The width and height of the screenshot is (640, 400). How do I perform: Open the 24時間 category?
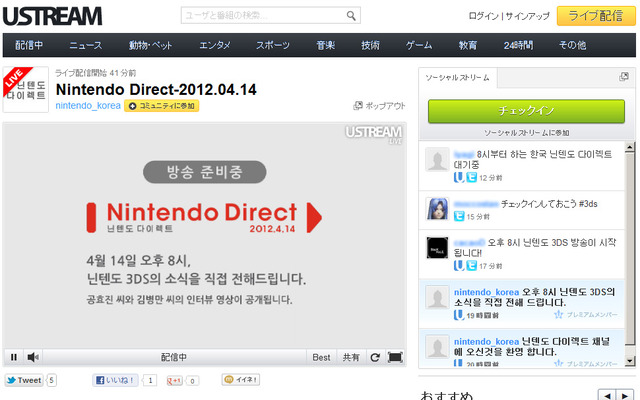(518, 45)
